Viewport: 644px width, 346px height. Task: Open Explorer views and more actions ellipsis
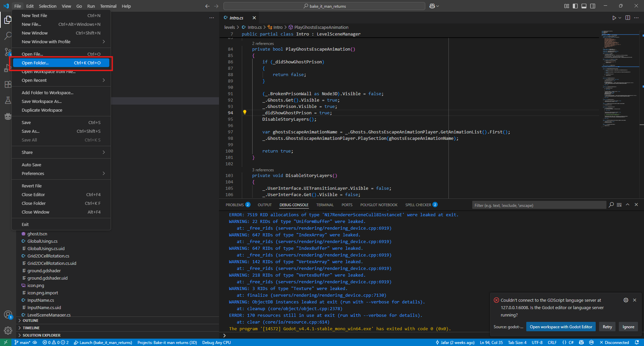[x=212, y=18]
